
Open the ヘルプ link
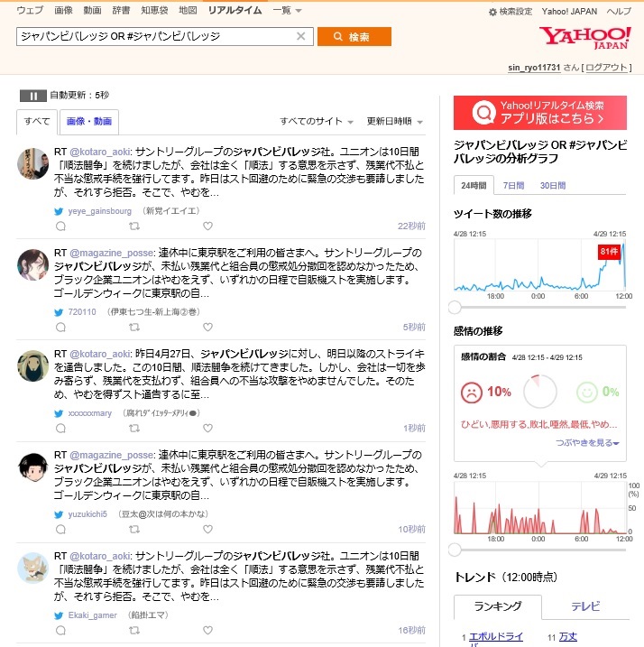(x=619, y=12)
